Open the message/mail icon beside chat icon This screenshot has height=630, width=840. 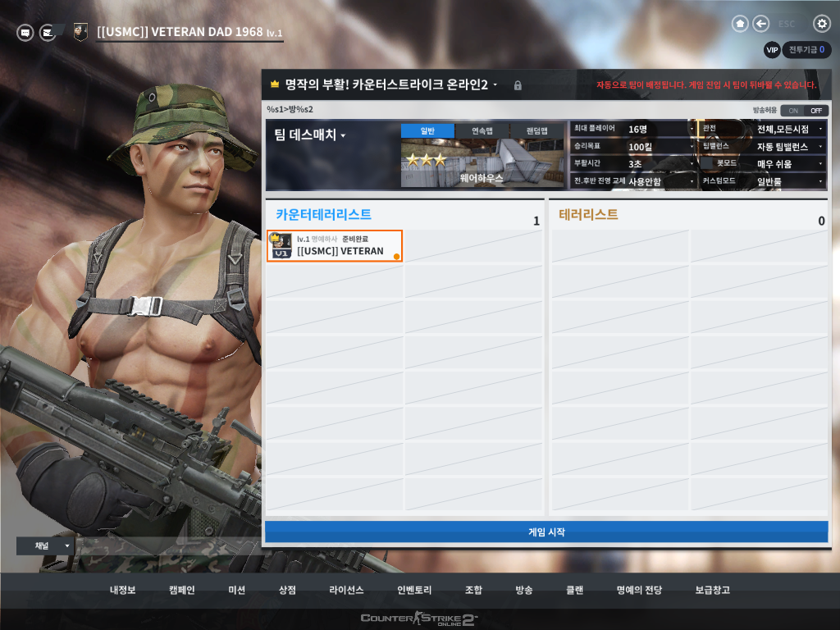pyautogui.click(x=48, y=33)
